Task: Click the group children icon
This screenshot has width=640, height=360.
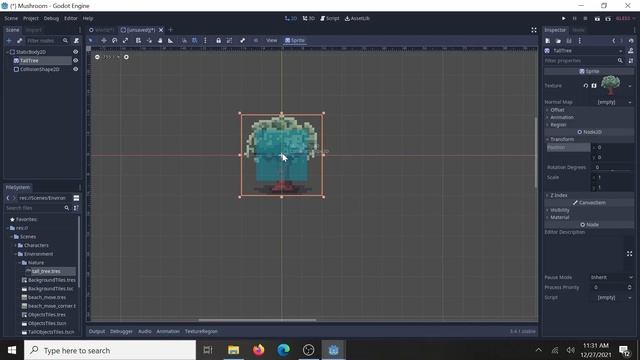Action: [x=229, y=40]
